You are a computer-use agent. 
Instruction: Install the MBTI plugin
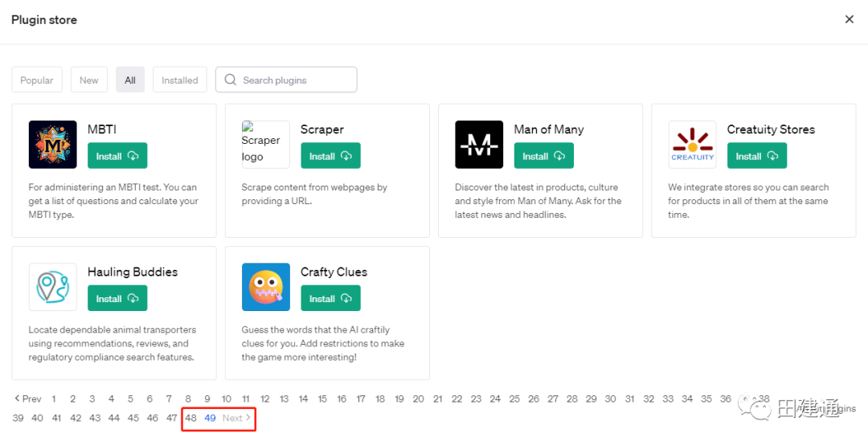point(117,156)
